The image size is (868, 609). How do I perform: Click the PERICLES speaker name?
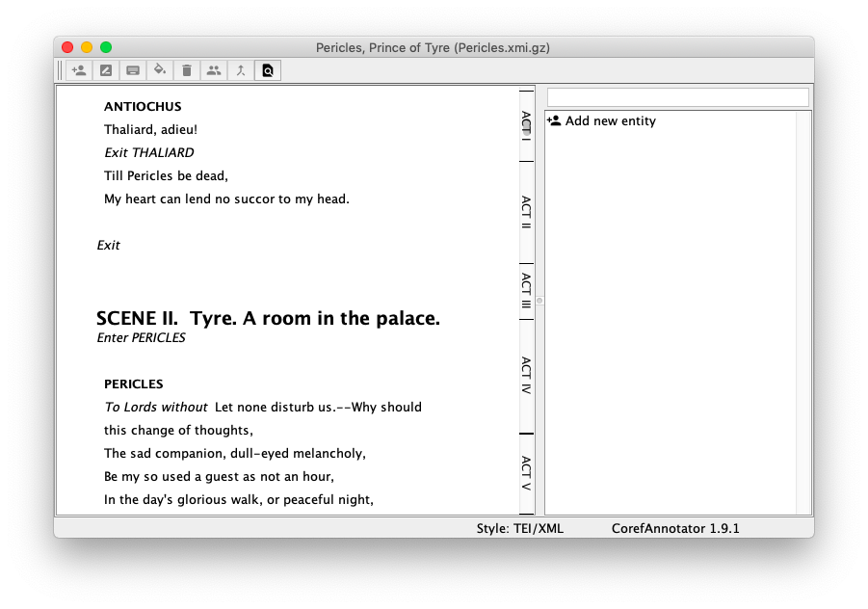click(133, 384)
